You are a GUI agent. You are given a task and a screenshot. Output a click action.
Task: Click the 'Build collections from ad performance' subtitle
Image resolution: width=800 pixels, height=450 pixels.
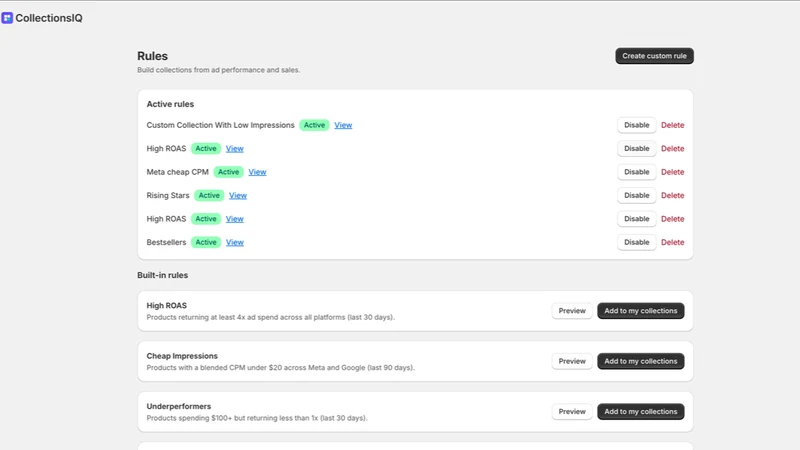tap(218, 70)
